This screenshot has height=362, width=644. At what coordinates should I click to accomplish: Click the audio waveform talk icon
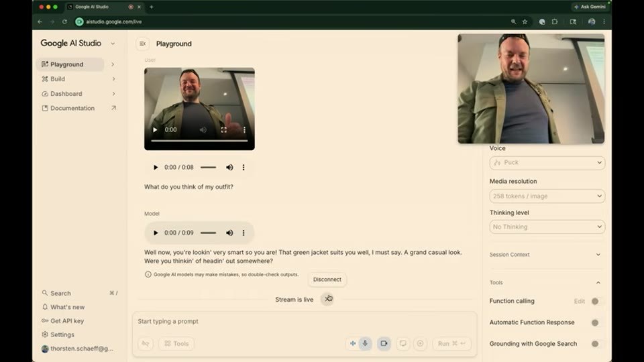pos(353,343)
